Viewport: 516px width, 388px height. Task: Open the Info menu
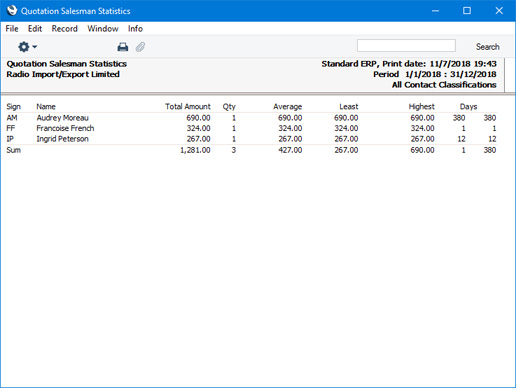pyautogui.click(x=135, y=29)
